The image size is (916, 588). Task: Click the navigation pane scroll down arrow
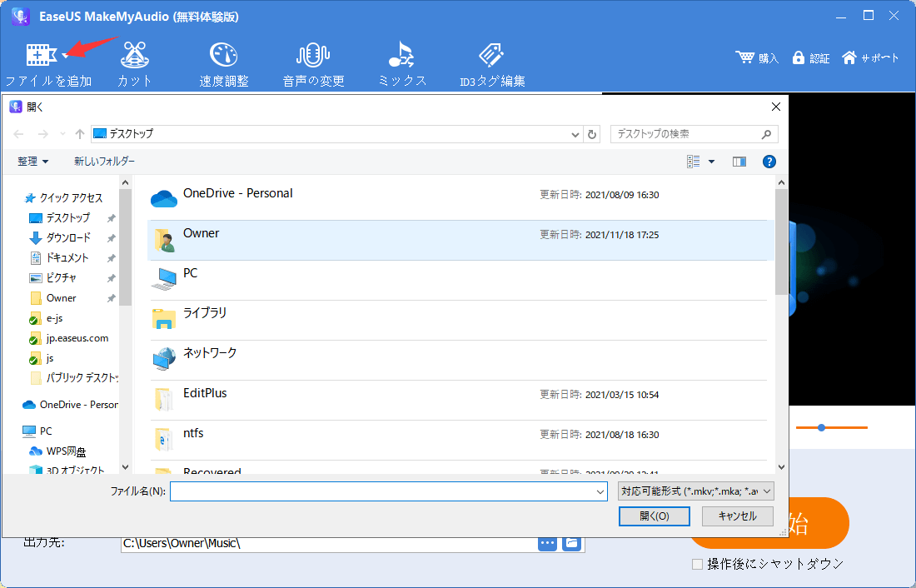125,467
